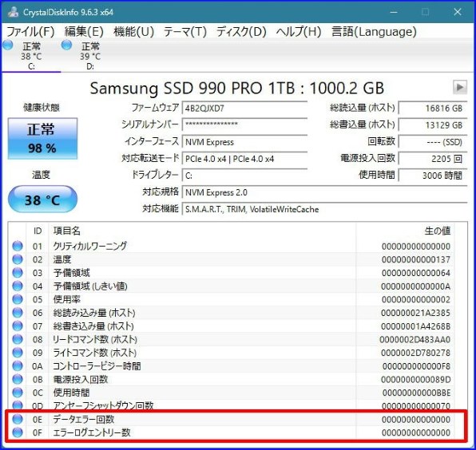Click the power-on count 2205 回 value
The image size is (476, 450).
point(433,159)
